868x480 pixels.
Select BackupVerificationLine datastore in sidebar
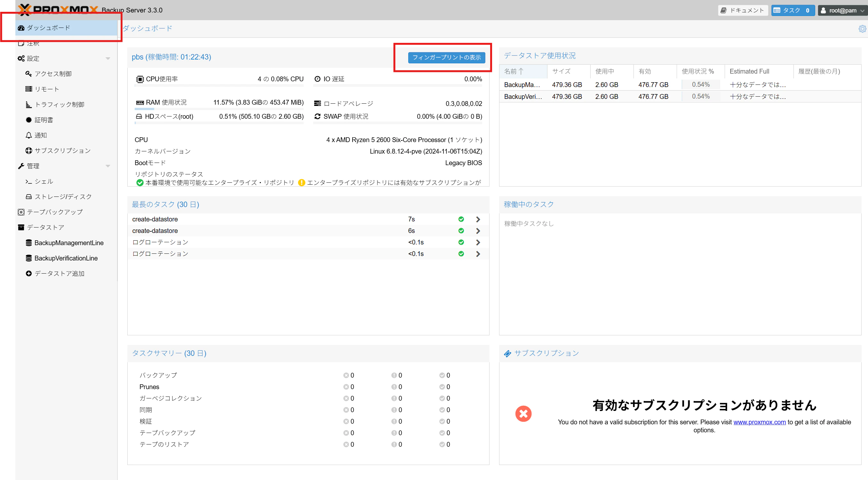pyautogui.click(x=66, y=258)
